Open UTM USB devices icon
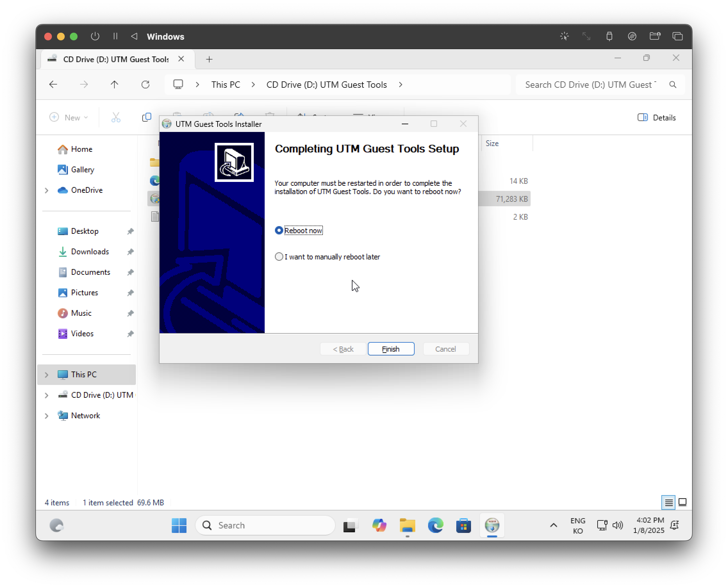This screenshot has height=588, width=728. [x=609, y=36]
